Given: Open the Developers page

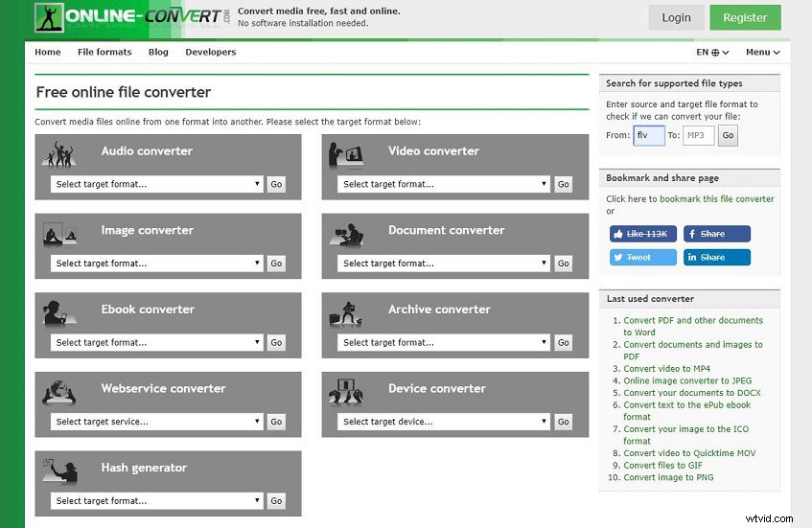Looking at the screenshot, I should [211, 53].
